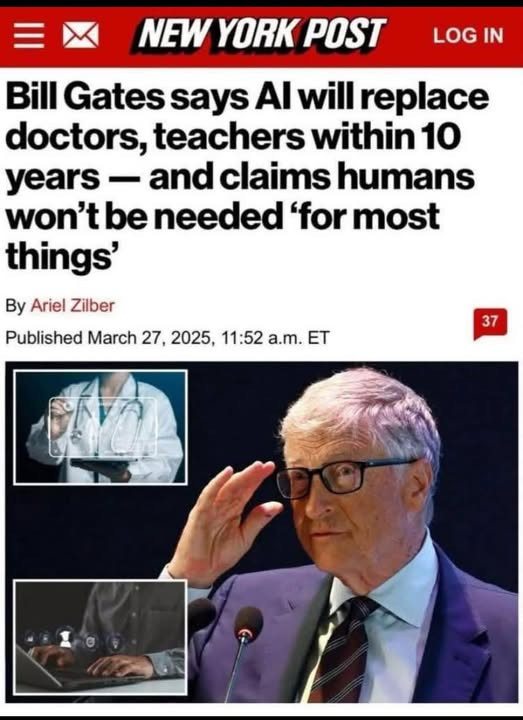Click the black microphone in the photo
Viewport: 523px width, 720px height.
247,624
